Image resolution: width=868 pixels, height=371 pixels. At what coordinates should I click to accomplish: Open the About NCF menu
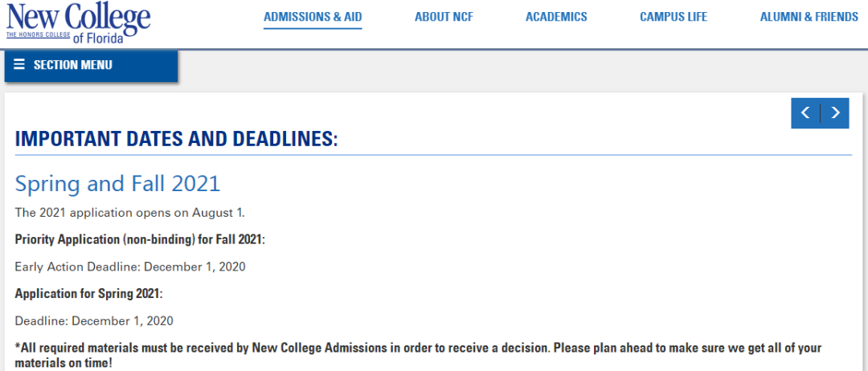point(444,17)
